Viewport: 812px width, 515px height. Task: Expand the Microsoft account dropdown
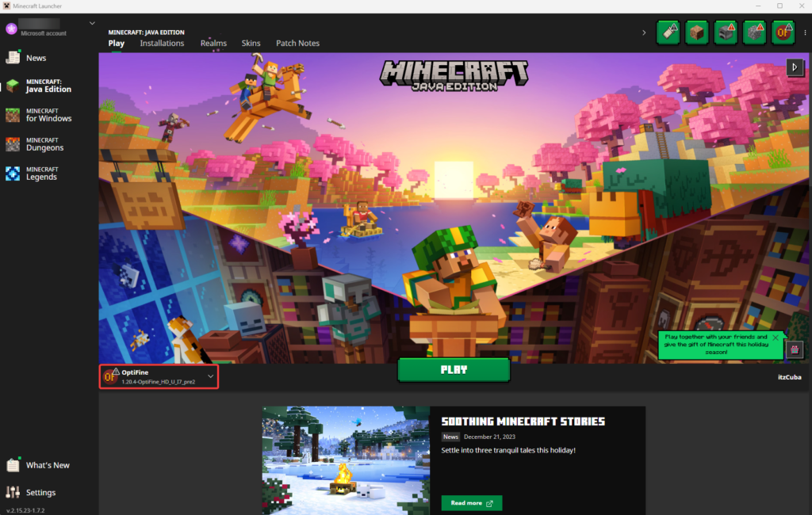click(92, 23)
